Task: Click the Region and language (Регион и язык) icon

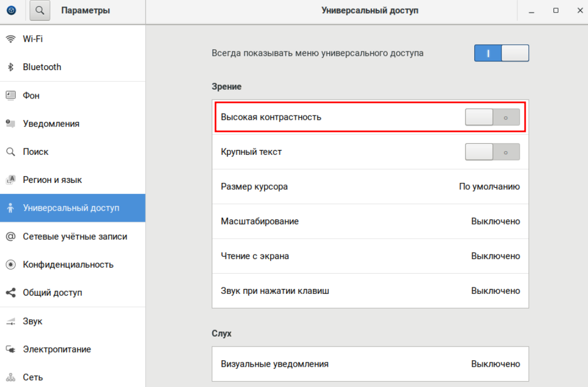Action: [x=10, y=180]
